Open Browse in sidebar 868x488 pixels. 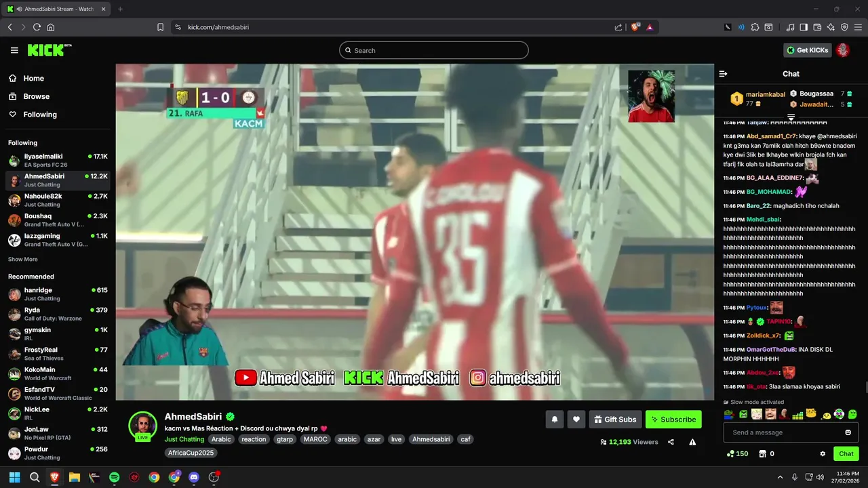(28, 96)
